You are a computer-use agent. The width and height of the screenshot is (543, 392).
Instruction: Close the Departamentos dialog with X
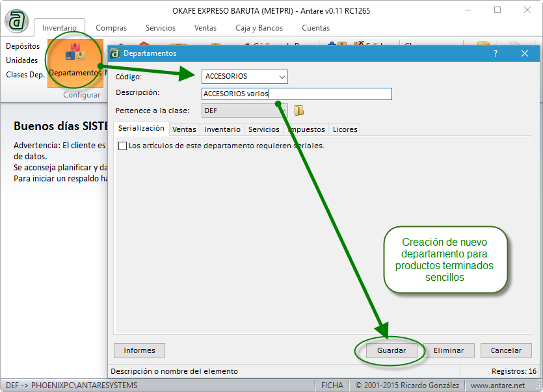tap(525, 53)
